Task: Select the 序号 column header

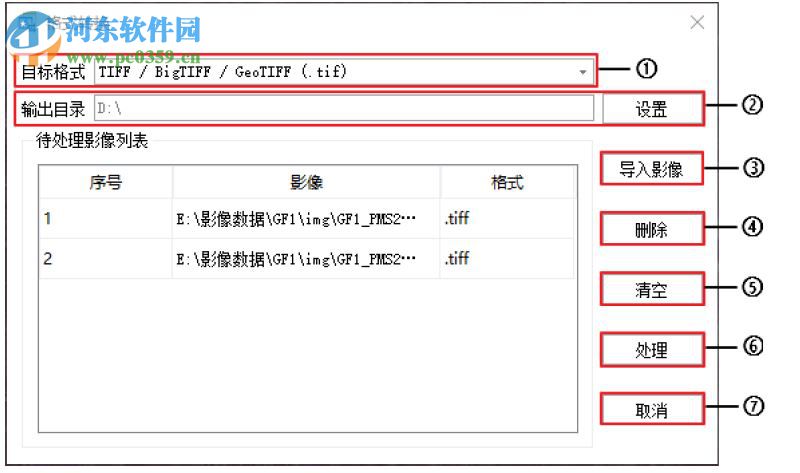Action: pyautogui.click(x=106, y=182)
